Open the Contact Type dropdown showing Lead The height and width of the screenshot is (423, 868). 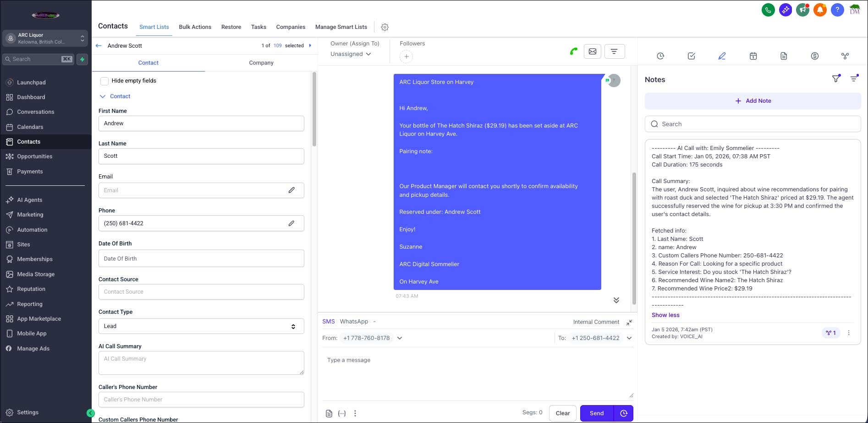[x=201, y=326]
